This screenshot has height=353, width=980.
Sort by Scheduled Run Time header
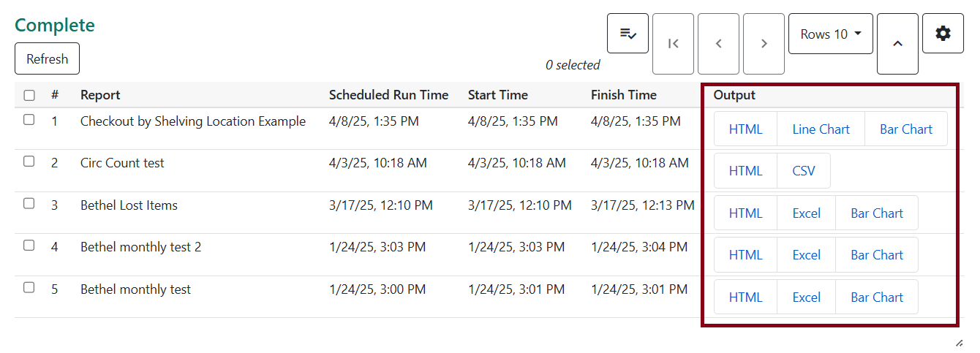(388, 95)
